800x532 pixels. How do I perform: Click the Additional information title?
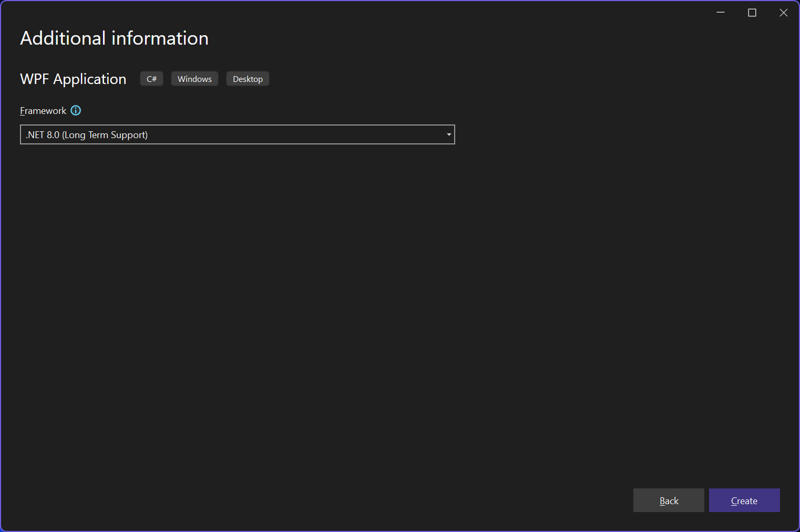tap(114, 38)
